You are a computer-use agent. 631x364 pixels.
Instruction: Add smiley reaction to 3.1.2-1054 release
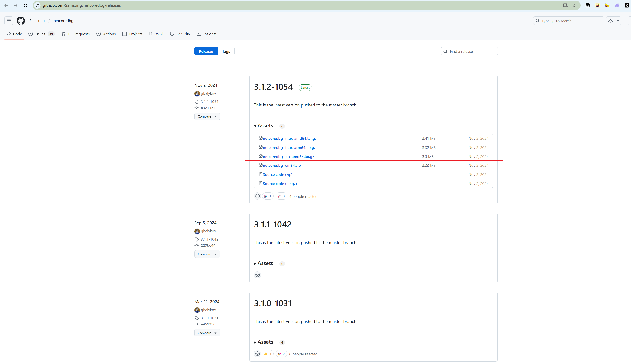click(x=257, y=196)
